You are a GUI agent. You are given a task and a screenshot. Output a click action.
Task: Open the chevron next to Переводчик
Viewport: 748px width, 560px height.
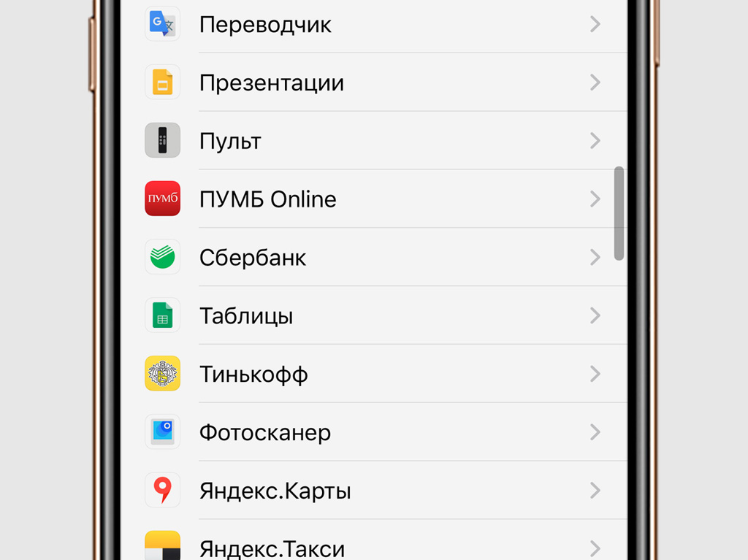point(595,24)
